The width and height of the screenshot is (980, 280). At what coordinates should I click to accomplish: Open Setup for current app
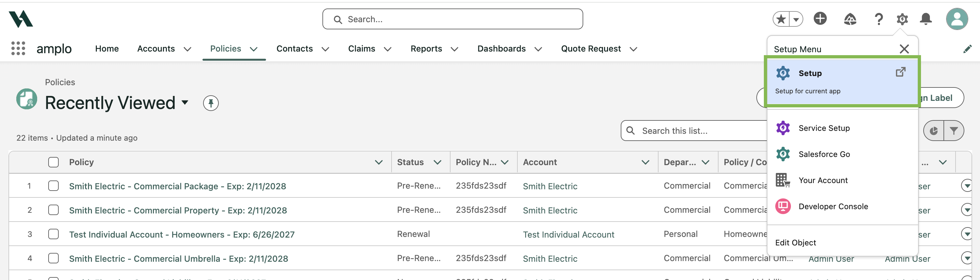click(842, 81)
